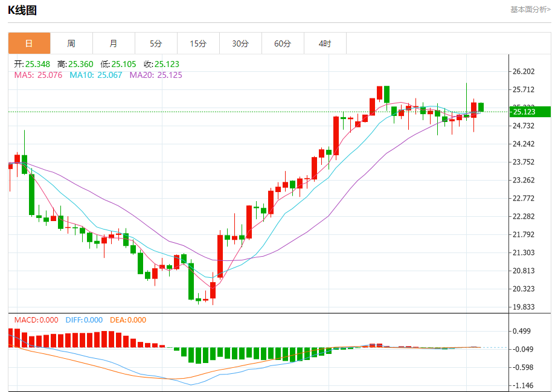Click the DEA:0.000 indicator label
Viewport: 558px width, 392px height.
[128, 320]
